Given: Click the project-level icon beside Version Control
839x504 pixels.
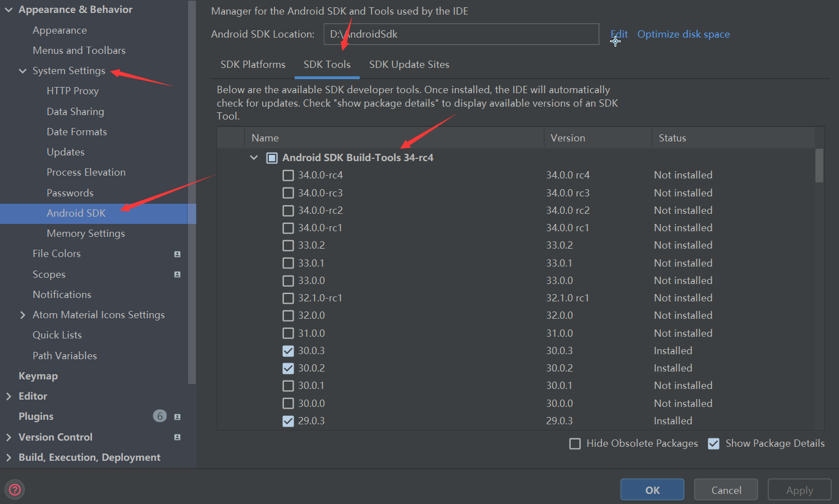Looking at the screenshot, I should tap(177, 437).
